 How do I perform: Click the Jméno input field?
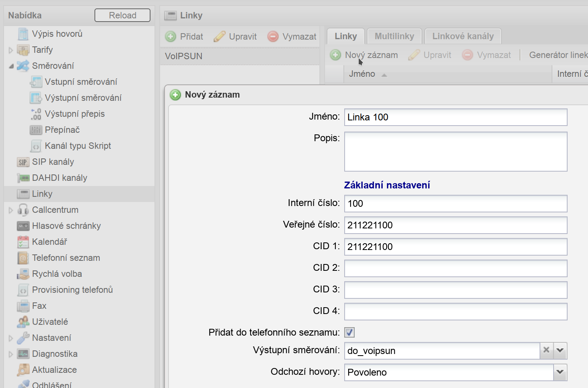click(x=456, y=117)
